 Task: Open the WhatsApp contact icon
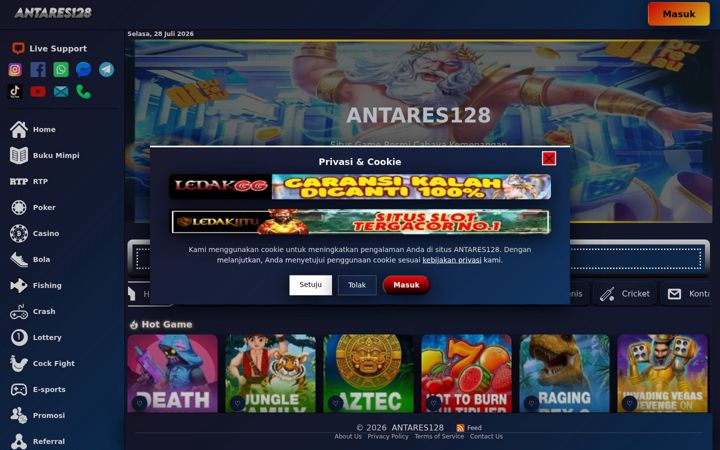61,69
